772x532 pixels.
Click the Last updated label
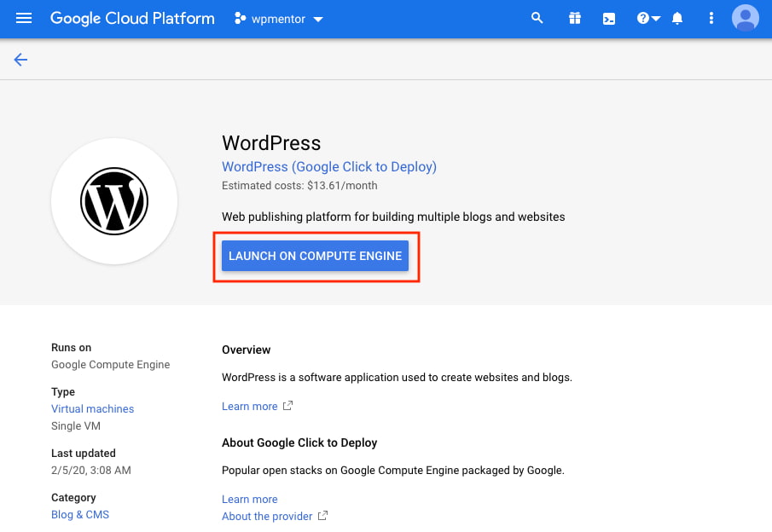[x=84, y=454]
